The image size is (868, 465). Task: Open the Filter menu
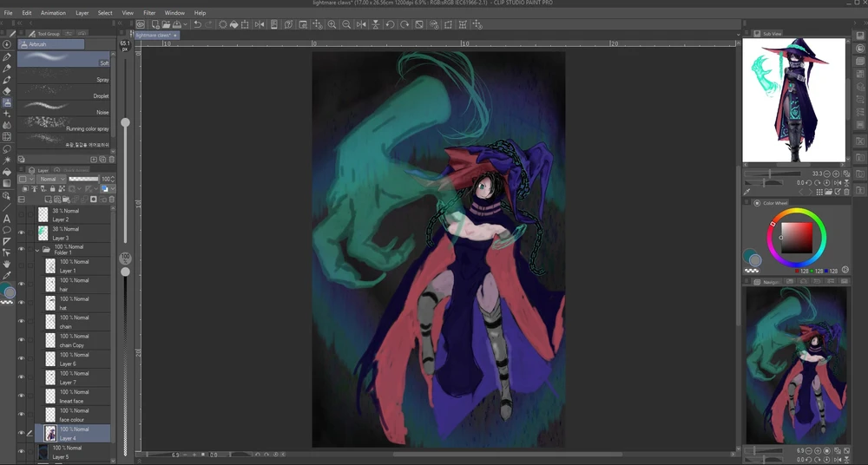click(149, 13)
